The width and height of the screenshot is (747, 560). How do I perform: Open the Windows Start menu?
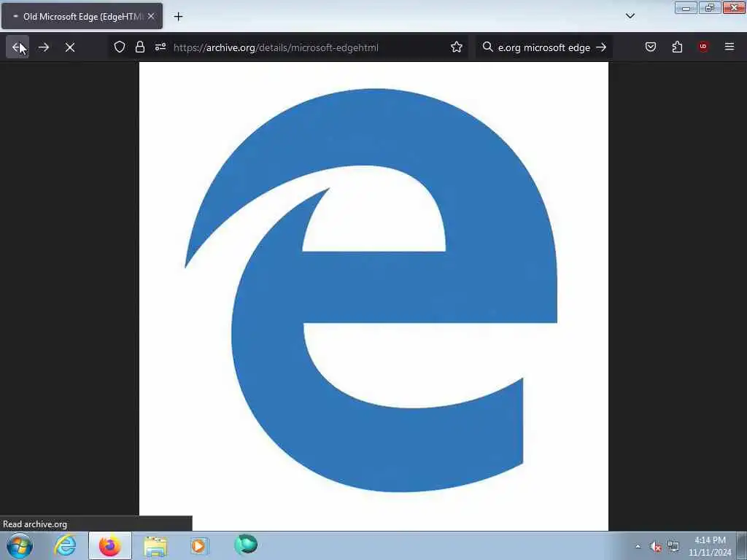20,545
